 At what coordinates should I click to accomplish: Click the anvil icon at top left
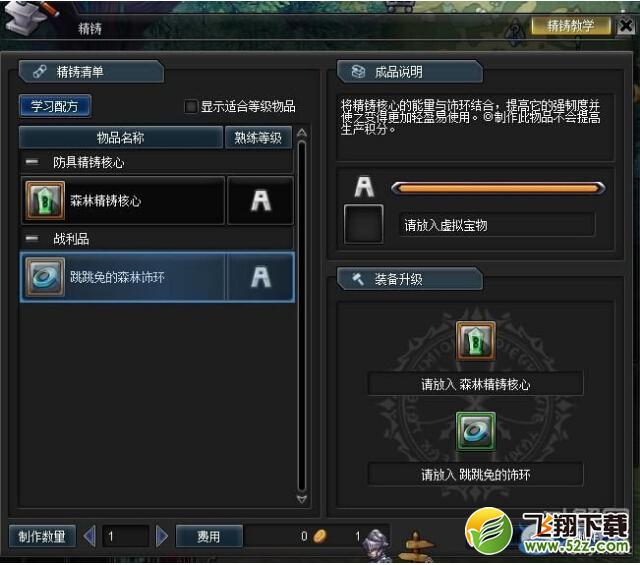click(29, 16)
